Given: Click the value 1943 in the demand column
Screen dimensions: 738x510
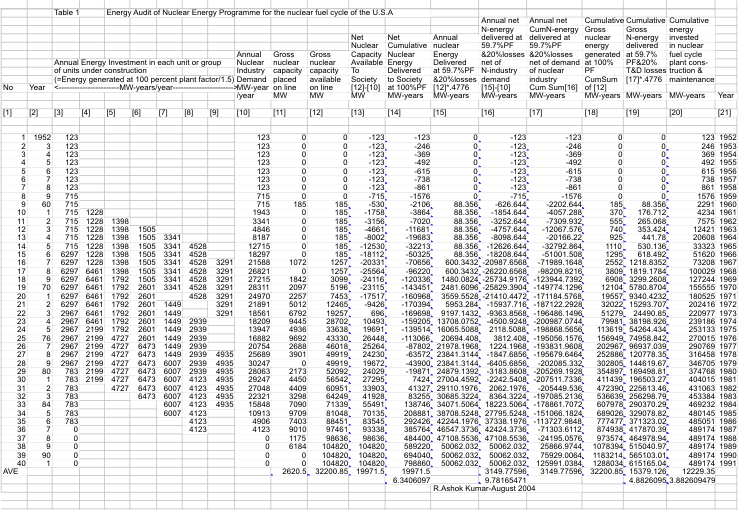Looking at the screenshot, I should (x=262, y=213).
